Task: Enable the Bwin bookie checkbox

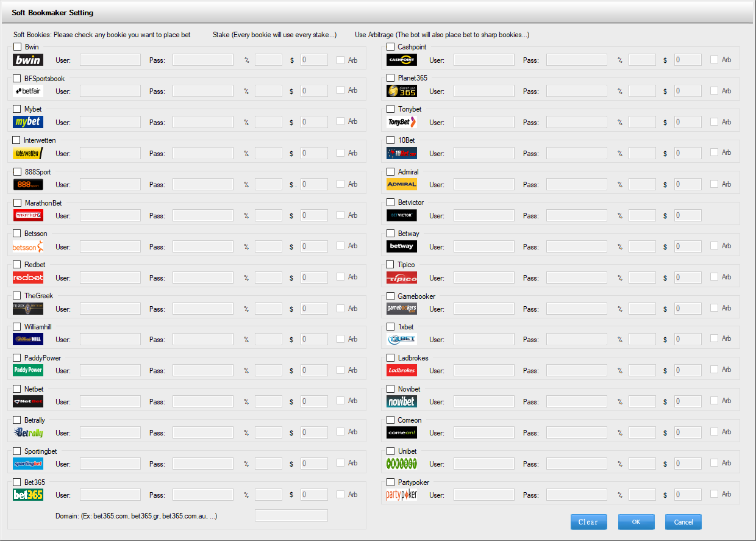Action: point(17,47)
